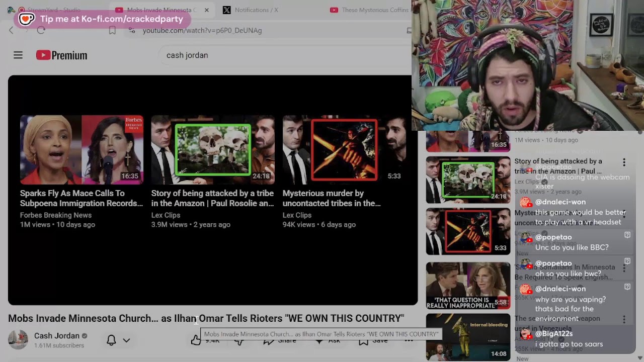644x362 pixels.
Task: Go back using the browser back arrow
Action: pos(11,30)
